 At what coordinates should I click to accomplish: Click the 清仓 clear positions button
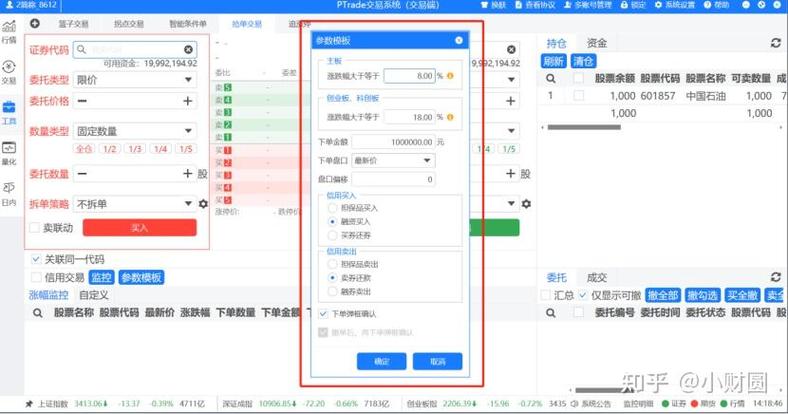(x=583, y=61)
